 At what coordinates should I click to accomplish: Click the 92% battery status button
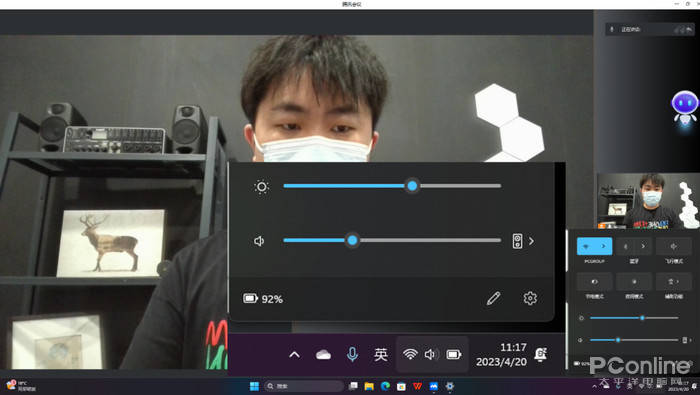pos(262,299)
